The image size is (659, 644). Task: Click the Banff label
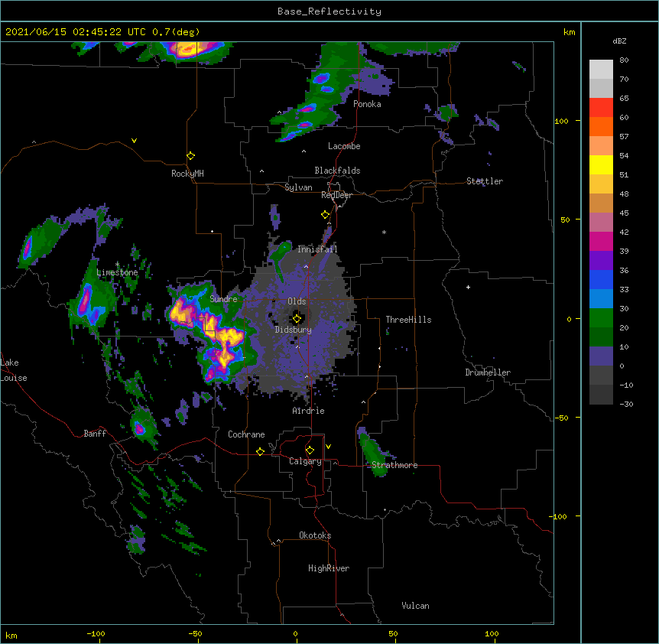[x=95, y=434]
